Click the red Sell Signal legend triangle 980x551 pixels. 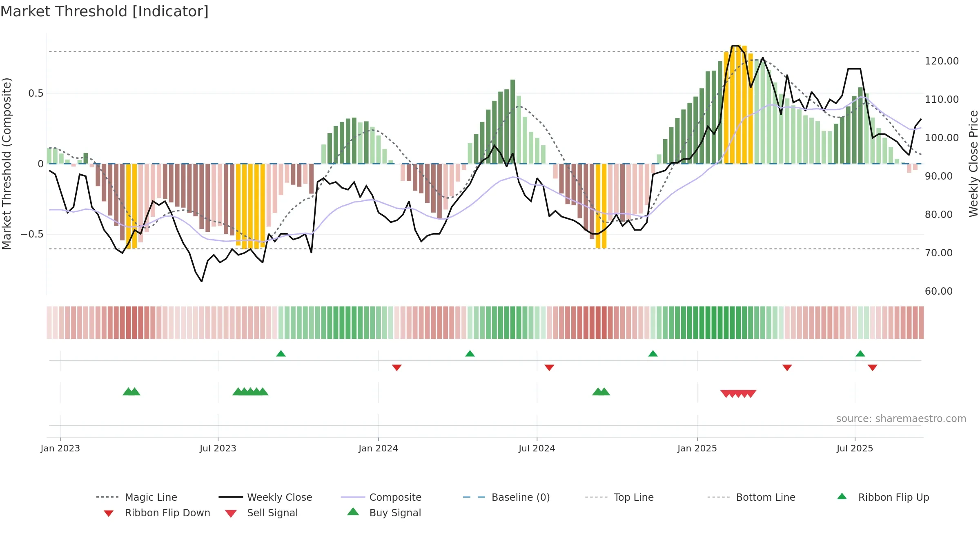click(x=231, y=513)
